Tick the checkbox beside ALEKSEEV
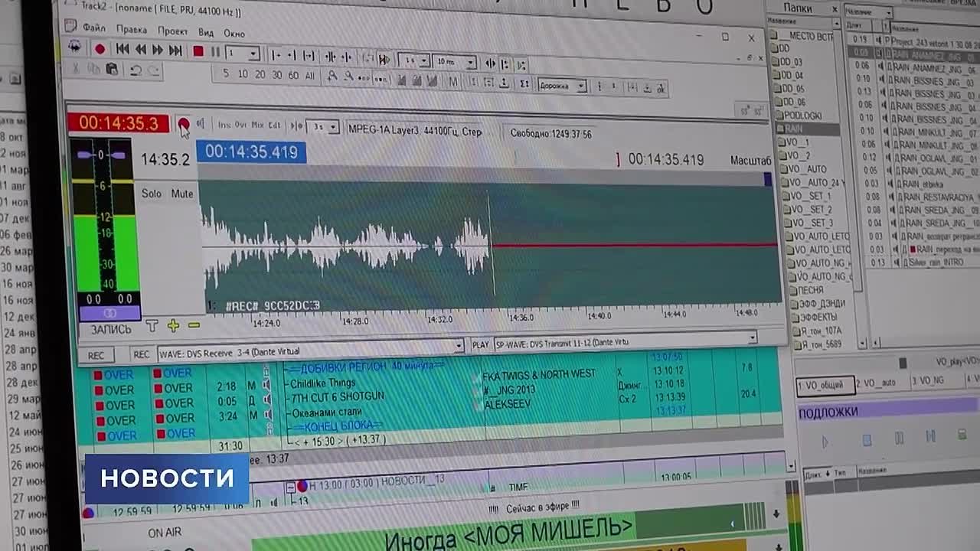Screen dimensions: 980x551 478,405
